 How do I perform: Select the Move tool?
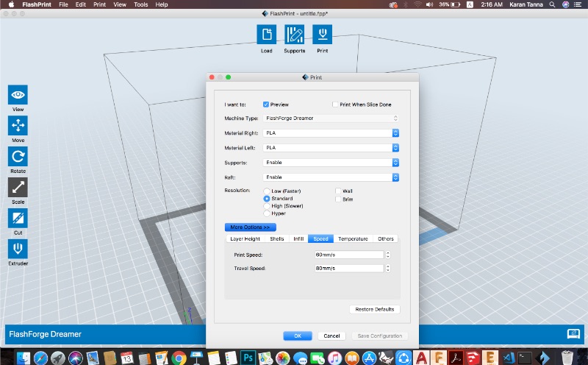pyautogui.click(x=18, y=125)
